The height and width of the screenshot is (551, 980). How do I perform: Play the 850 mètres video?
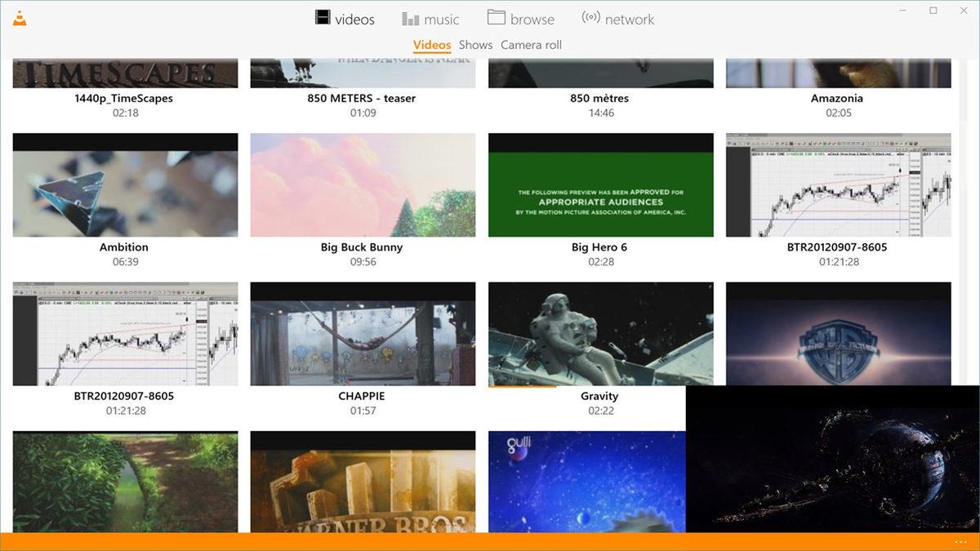[x=599, y=72]
